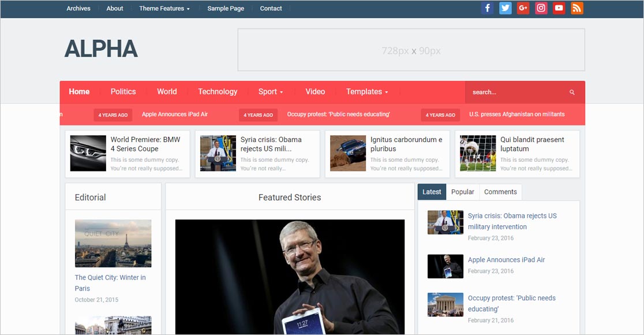Click the Featured Stories Tim Cook image
This screenshot has height=335, width=644.
(290, 277)
